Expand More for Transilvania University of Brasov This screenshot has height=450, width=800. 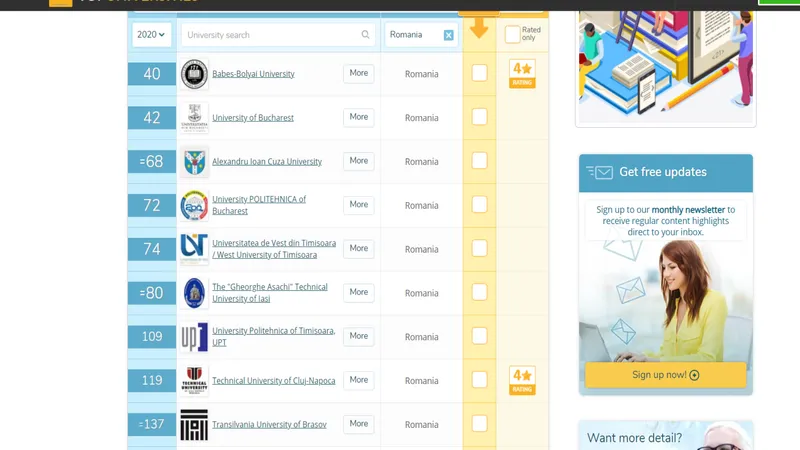point(359,424)
